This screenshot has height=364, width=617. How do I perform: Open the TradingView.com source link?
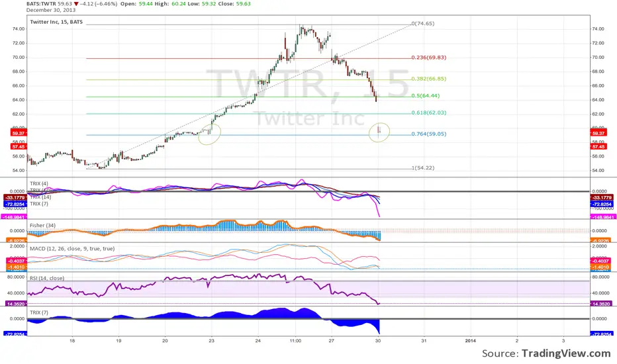click(566, 353)
